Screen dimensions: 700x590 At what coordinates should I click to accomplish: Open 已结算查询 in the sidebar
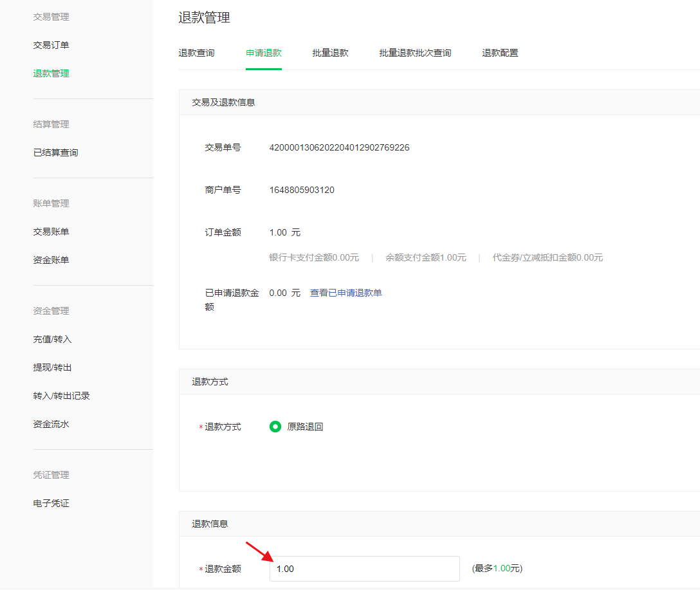55,152
